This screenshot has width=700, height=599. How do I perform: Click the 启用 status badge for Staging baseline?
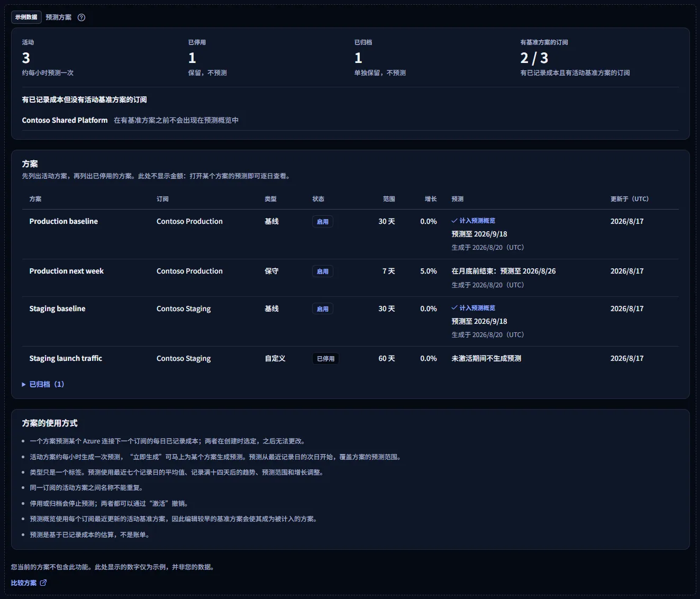323,309
